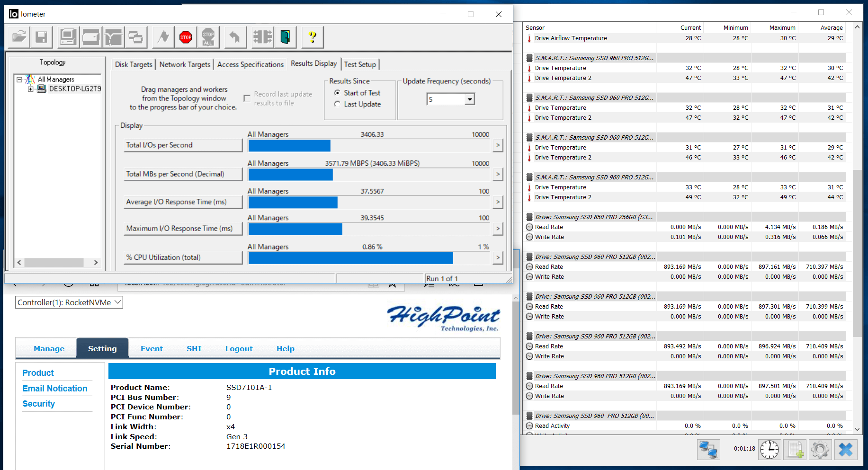This screenshot has height=470, width=868.
Task: Click the Drive Airflow Temperature thermometer icon
Action: click(x=529, y=38)
